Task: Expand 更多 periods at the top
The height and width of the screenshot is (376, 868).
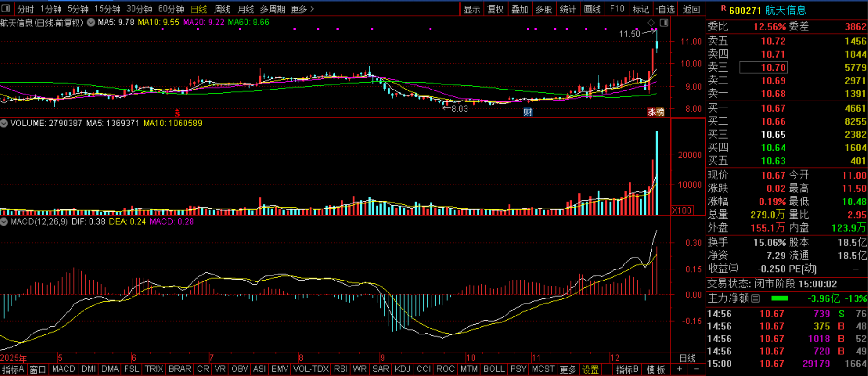Action: click(302, 9)
